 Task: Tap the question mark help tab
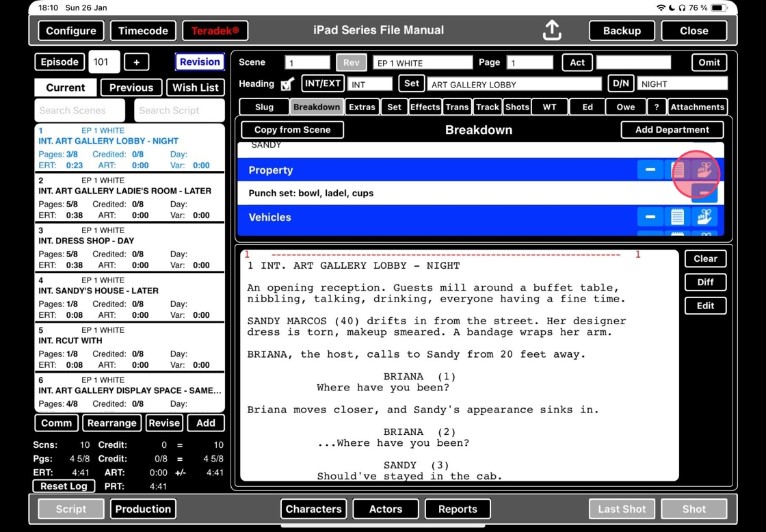pos(657,107)
